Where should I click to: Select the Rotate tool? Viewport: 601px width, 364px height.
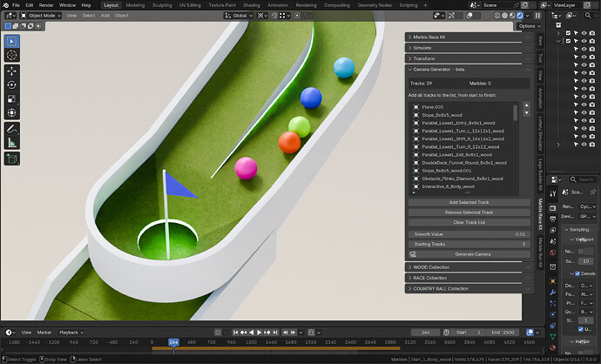(x=12, y=85)
